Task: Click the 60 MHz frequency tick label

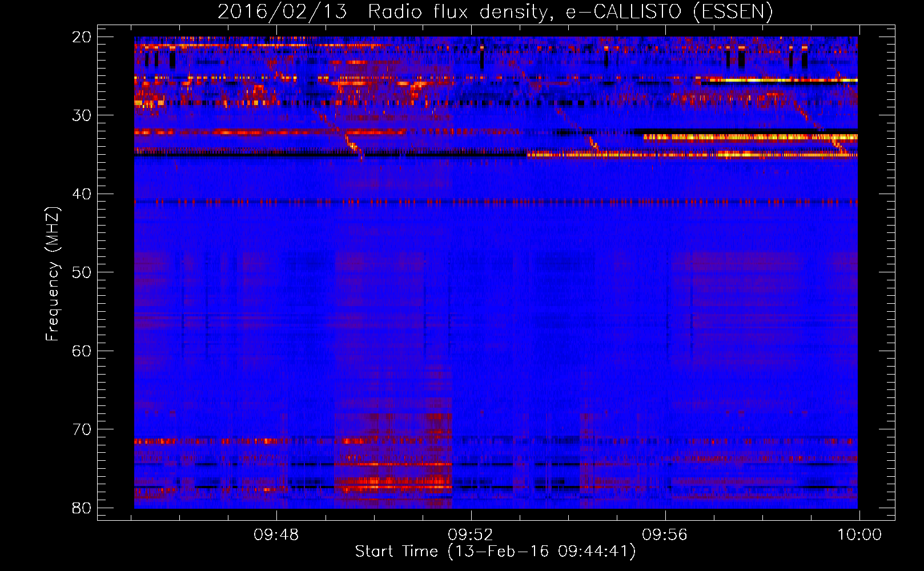Action: (x=82, y=351)
